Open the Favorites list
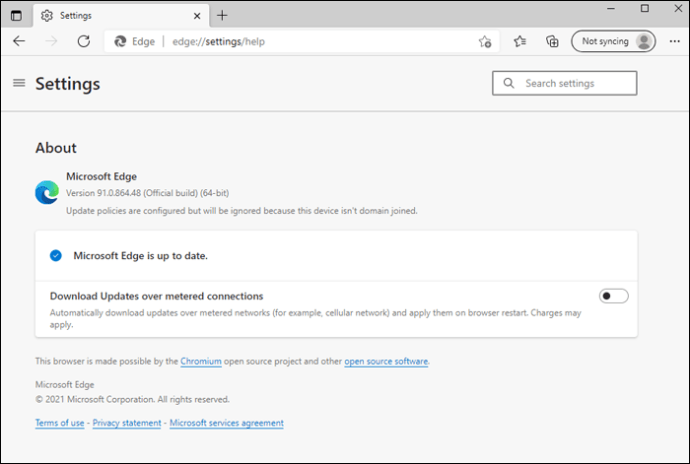Screen dimensions: 690x464 click(x=520, y=41)
